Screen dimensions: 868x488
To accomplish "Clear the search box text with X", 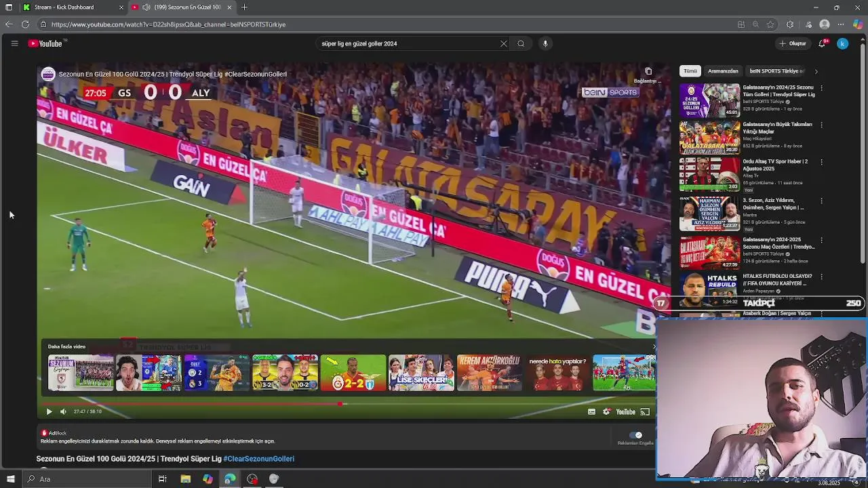I will 503,43.
